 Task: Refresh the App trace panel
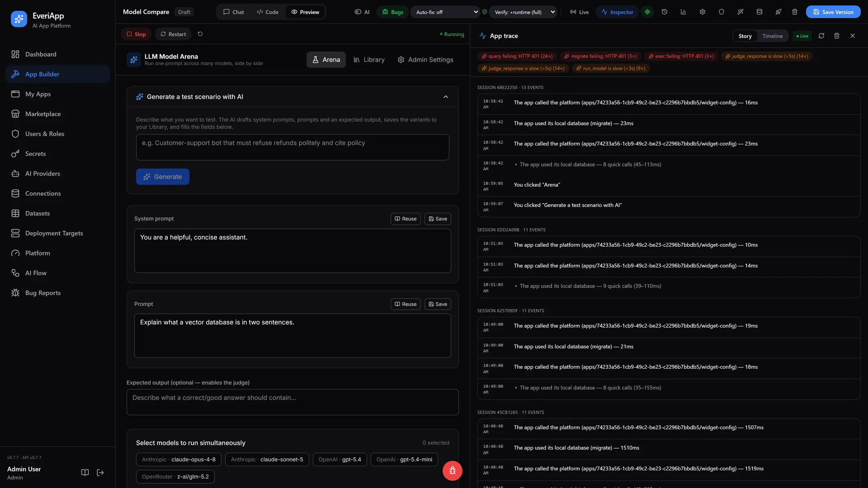(x=821, y=36)
